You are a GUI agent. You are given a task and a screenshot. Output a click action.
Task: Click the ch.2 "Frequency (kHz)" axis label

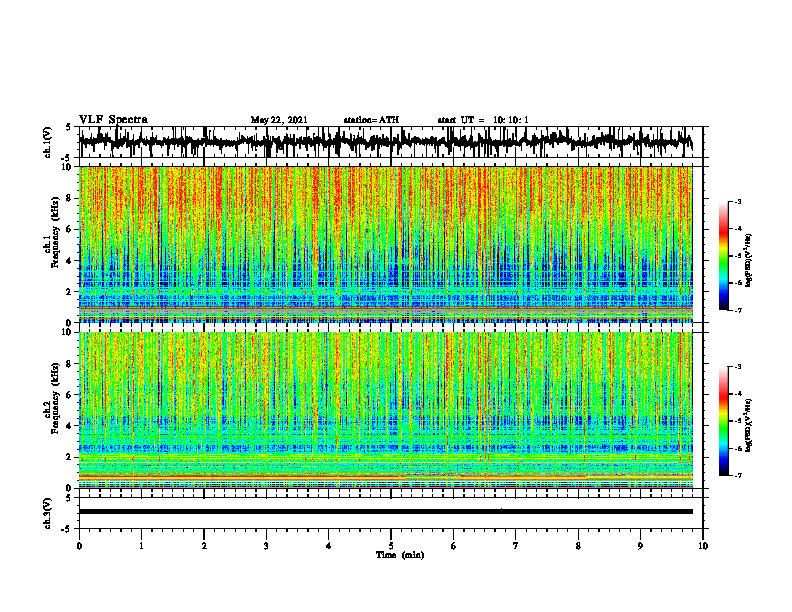pyautogui.click(x=55, y=398)
